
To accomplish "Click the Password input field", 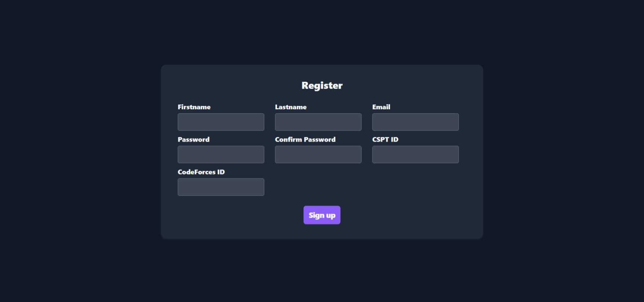I will (221, 154).
